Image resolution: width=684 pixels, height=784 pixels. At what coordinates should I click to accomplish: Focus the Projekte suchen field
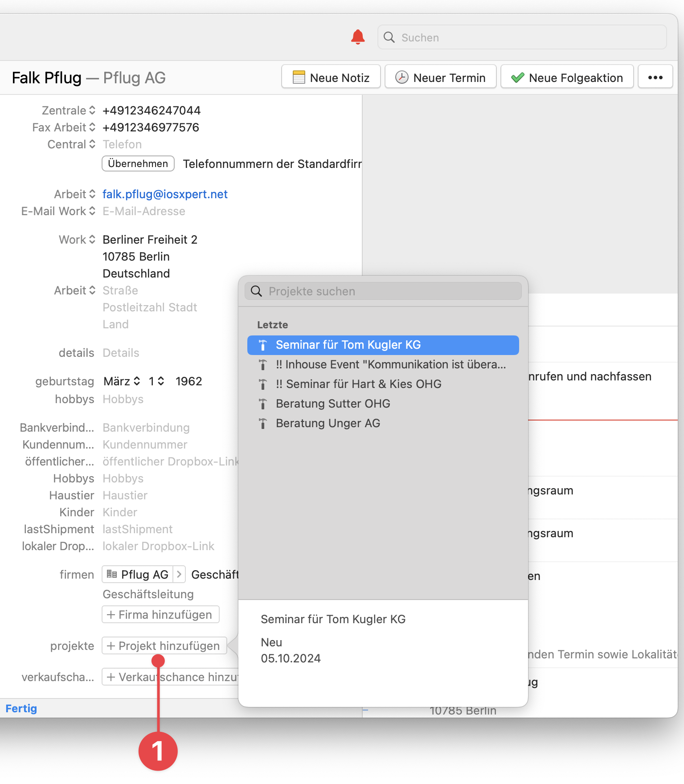383,291
